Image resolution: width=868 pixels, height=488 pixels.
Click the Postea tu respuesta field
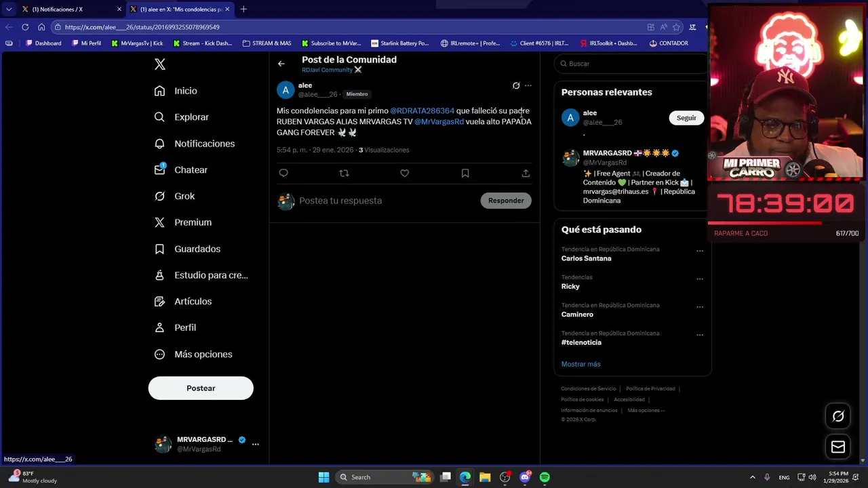(387, 201)
